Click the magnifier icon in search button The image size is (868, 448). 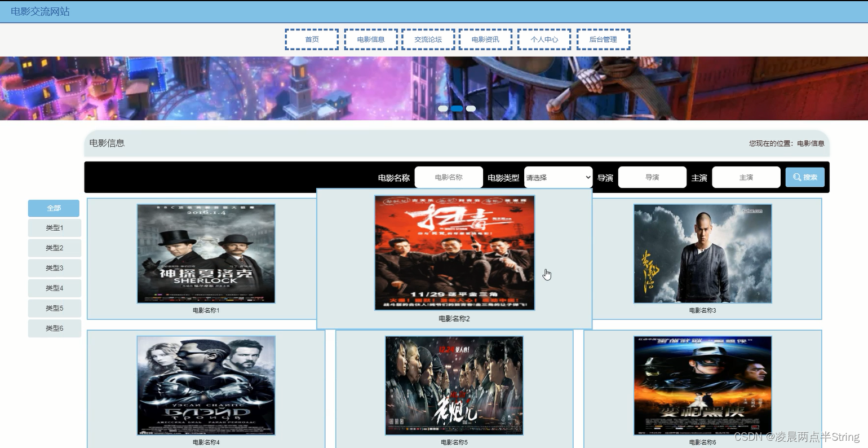point(797,177)
